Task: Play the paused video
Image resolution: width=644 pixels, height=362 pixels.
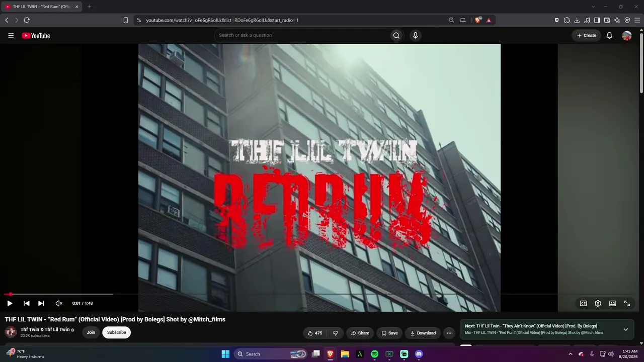Action: (x=10, y=303)
